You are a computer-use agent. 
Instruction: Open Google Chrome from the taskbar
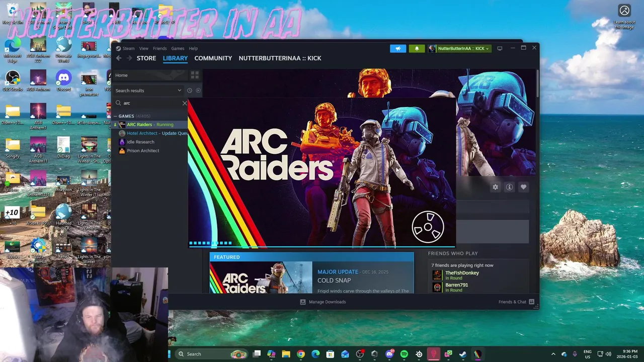point(300,354)
